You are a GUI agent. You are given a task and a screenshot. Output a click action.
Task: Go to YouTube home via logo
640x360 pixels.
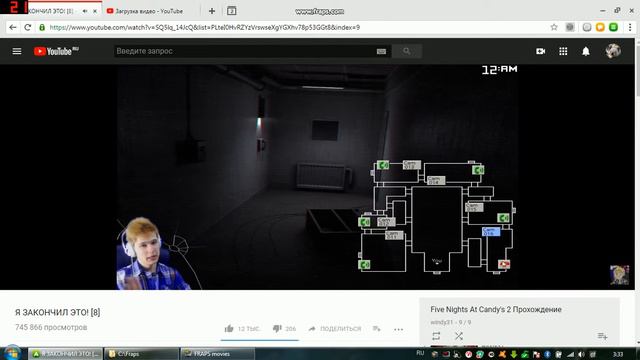tap(56, 51)
